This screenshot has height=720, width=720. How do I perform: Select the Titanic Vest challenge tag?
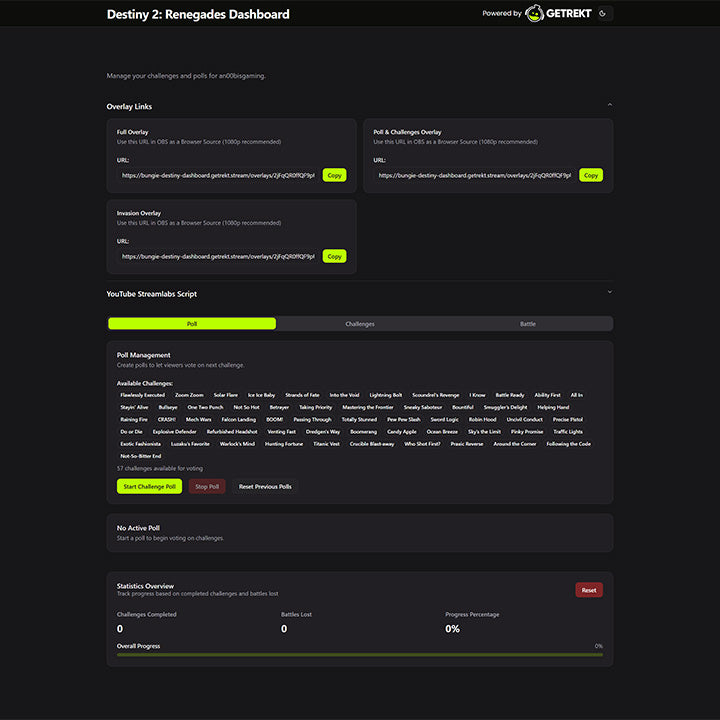click(326, 444)
